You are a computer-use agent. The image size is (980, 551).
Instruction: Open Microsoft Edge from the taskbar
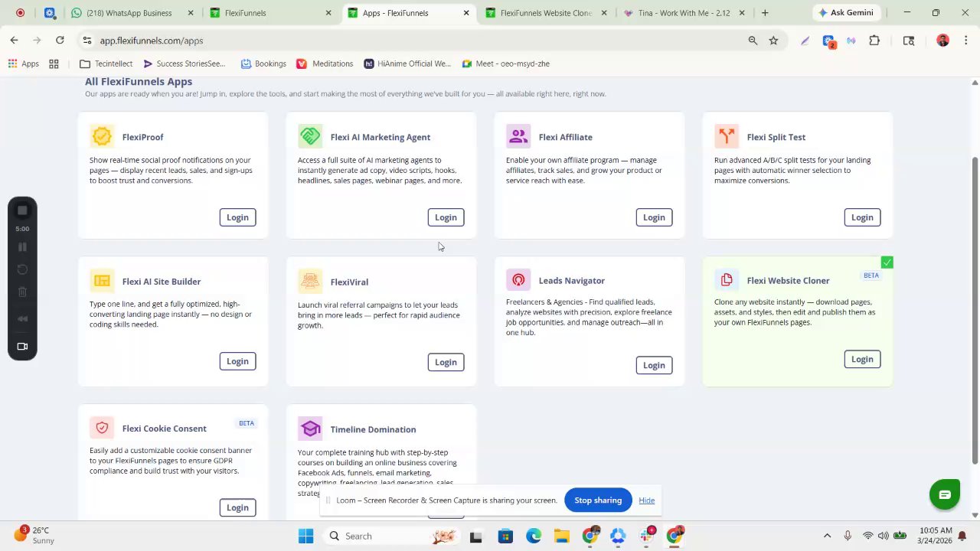[x=534, y=536]
